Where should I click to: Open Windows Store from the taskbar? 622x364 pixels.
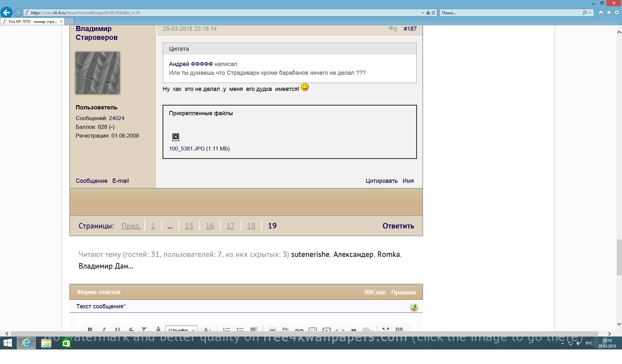[x=66, y=343]
